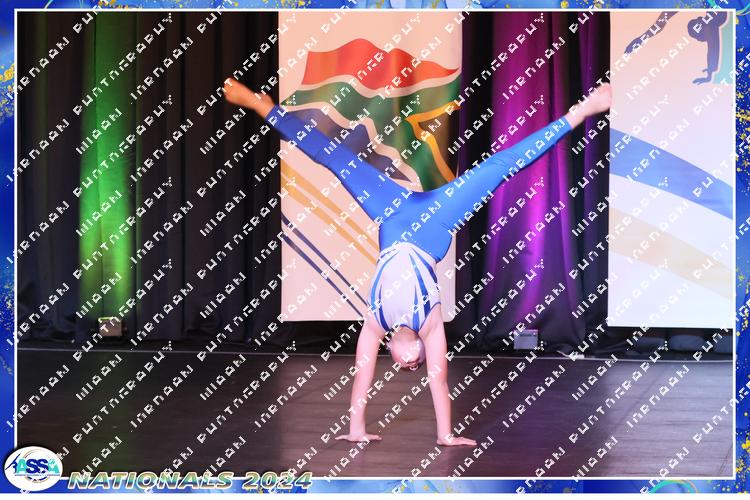Click the 'NATIONALS 2024' caption text
The width and height of the screenshot is (750, 500).
(x=191, y=480)
